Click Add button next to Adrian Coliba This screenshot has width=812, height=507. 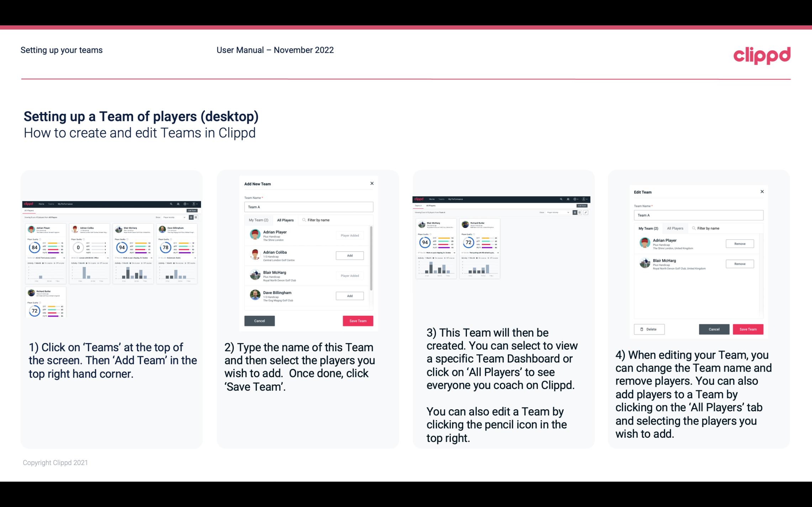pos(349,255)
